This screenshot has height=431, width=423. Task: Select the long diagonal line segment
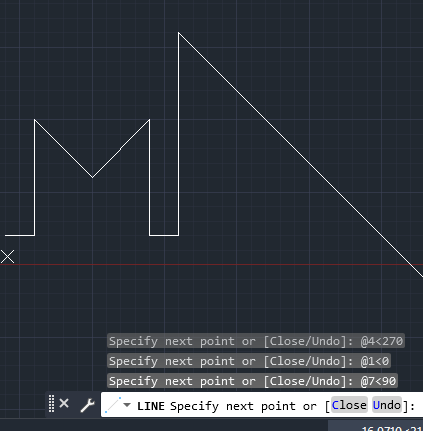(300, 154)
